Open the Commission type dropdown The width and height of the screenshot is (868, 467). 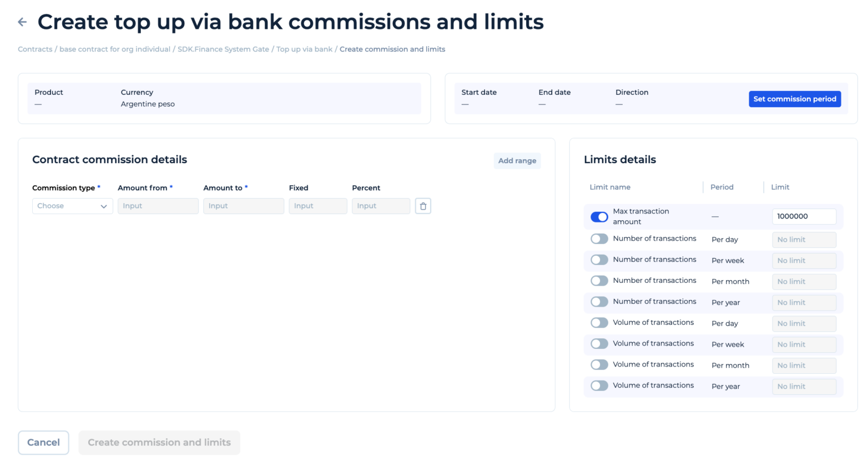(x=72, y=206)
